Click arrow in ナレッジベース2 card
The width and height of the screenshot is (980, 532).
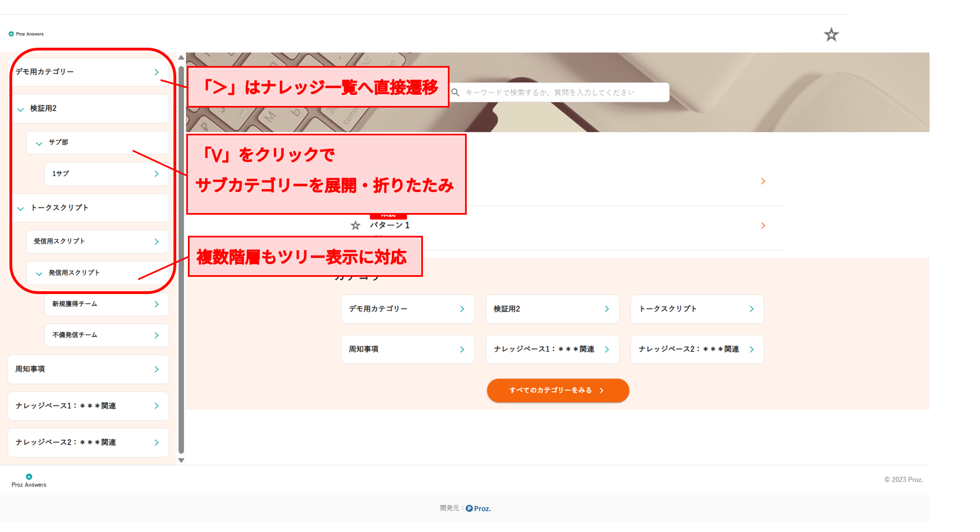coord(752,349)
